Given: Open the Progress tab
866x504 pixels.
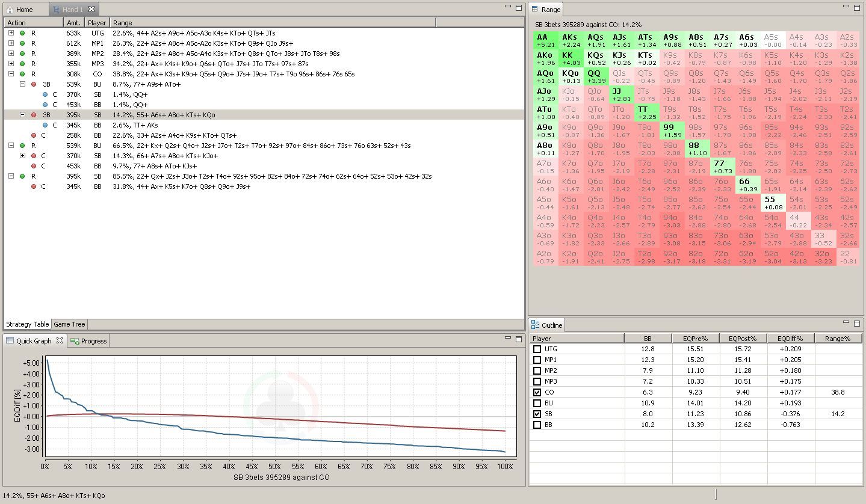Looking at the screenshot, I should 88,341.
